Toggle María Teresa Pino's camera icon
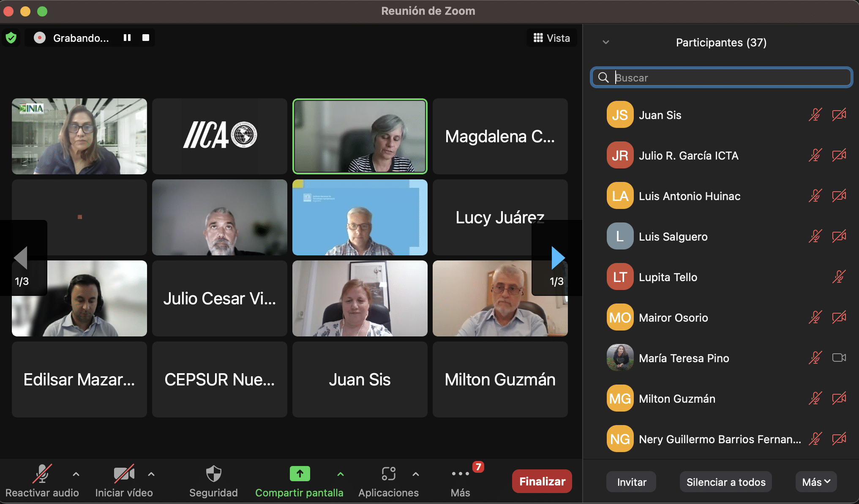 point(839,358)
